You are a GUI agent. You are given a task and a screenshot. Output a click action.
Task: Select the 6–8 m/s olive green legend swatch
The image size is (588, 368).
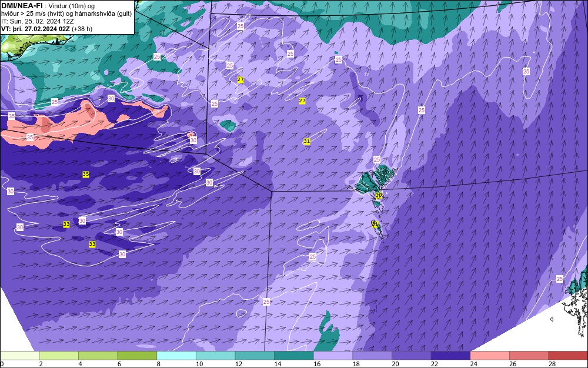pyautogui.click(x=137, y=356)
